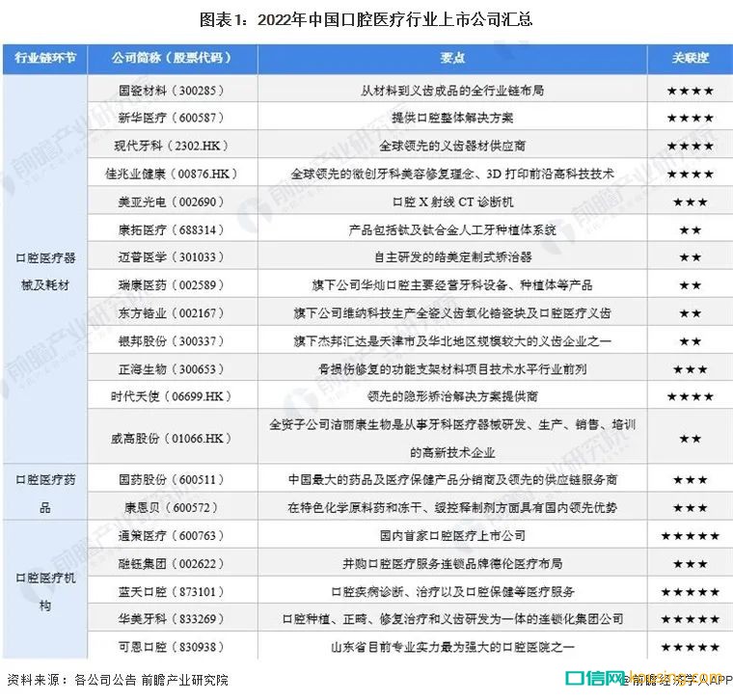Screen dimensions: 733x700
Task: Click 从材料到义齿成品的全行业链布局 description
Action: [x=452, y=90]
